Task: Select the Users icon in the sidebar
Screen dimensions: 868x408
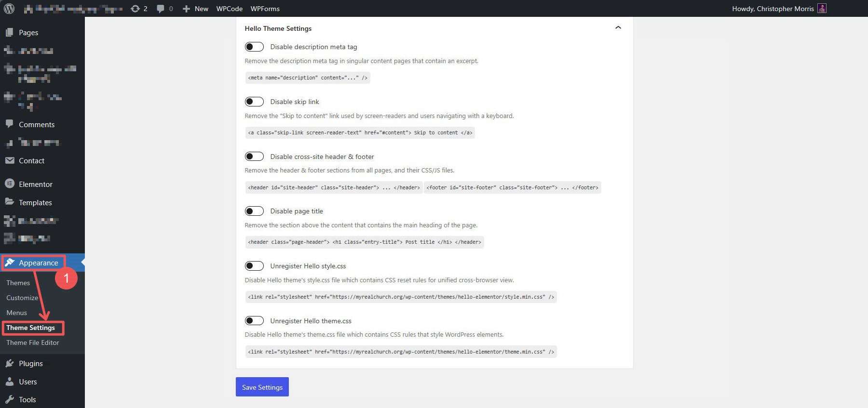Action: click(x=10, y=382)
